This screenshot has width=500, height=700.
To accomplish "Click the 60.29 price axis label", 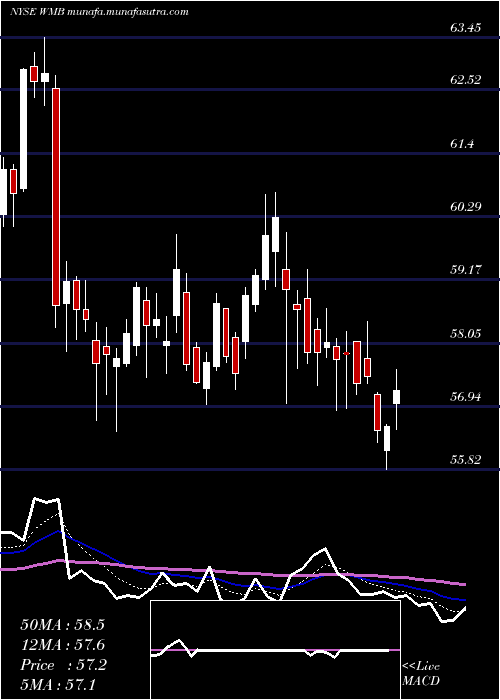I will tap(465, 207).
